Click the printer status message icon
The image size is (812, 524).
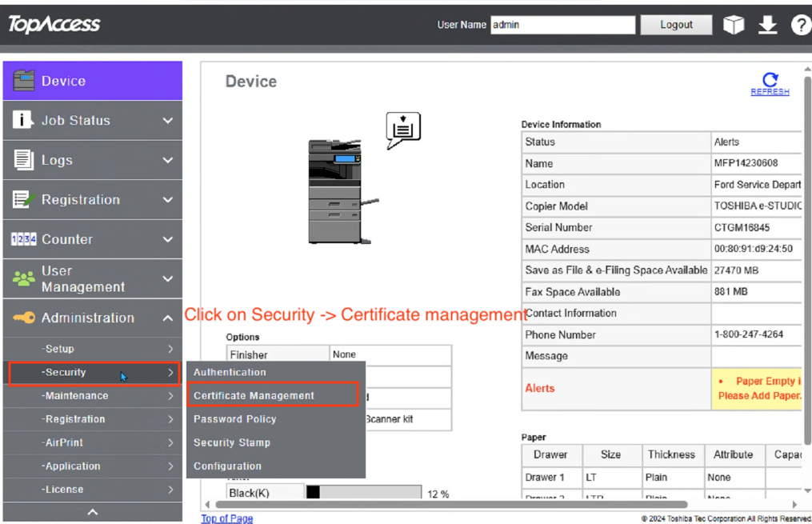click(x=402, y=129)
